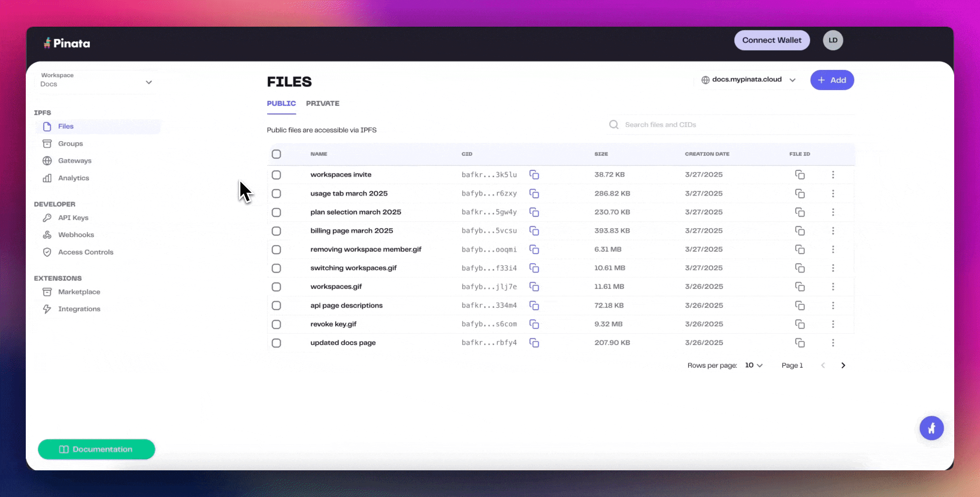The image size is (980, 497).
Task: Focus the Search files and CIDs field
Action: pyautogui.click(x=730, y=125)
